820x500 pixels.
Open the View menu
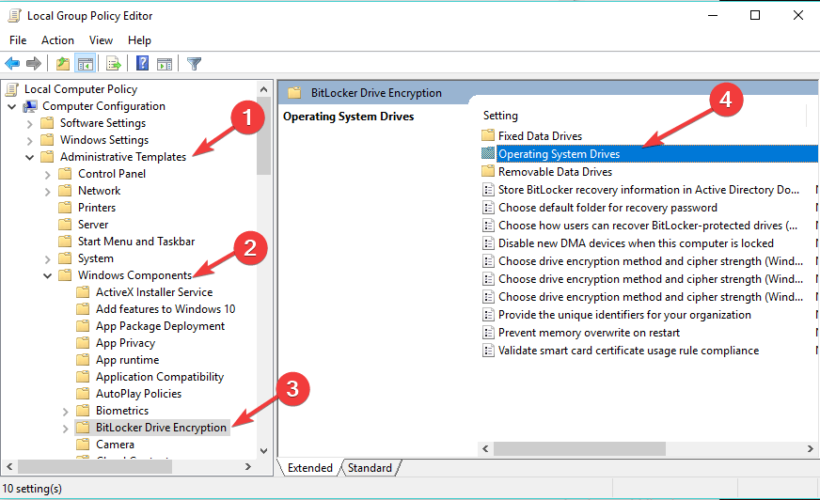tap(100, 40)
